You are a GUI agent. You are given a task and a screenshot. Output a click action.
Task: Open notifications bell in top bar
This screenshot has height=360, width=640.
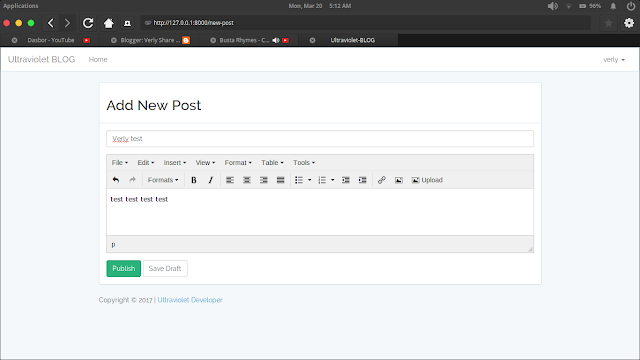[x=613, y=6]
